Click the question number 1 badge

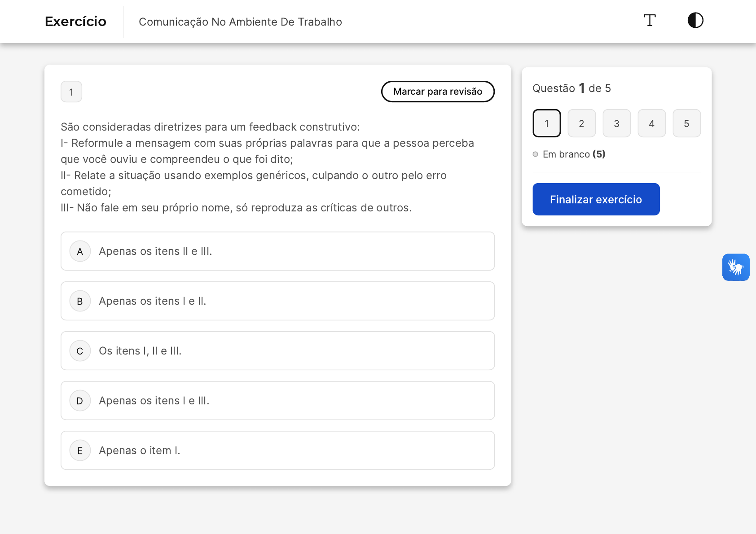[71, 92]
